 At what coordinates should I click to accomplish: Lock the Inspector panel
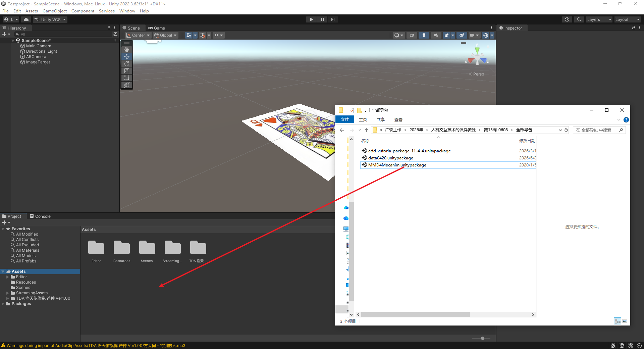pos(633,28)
